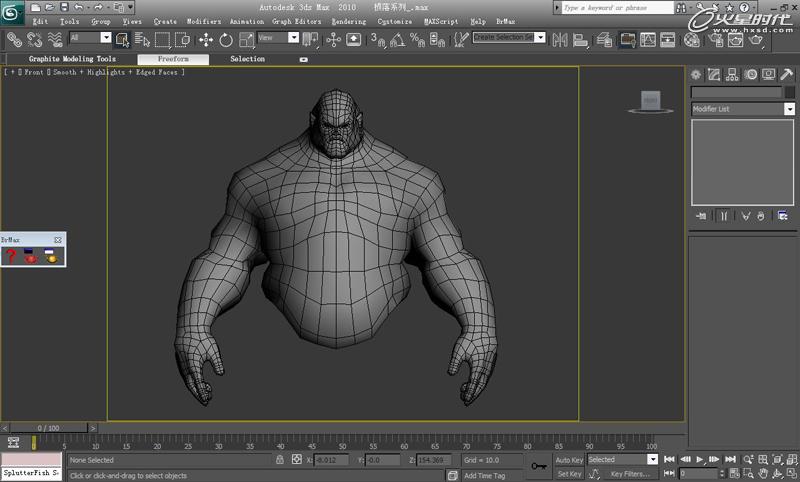Click the Set Keys key icon
This screenshot has width=800, height=482.
coord(539,466)
